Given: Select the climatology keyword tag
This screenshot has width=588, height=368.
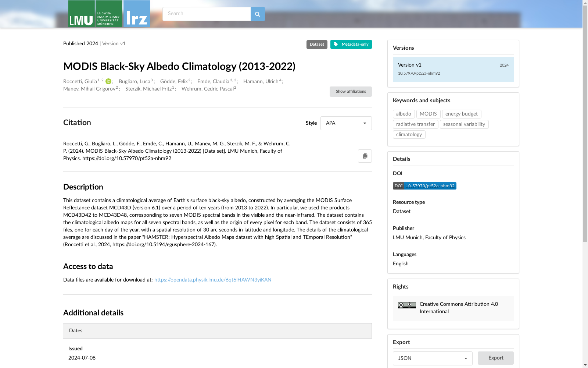Looking at the screenshot, I should click(409, 135).
